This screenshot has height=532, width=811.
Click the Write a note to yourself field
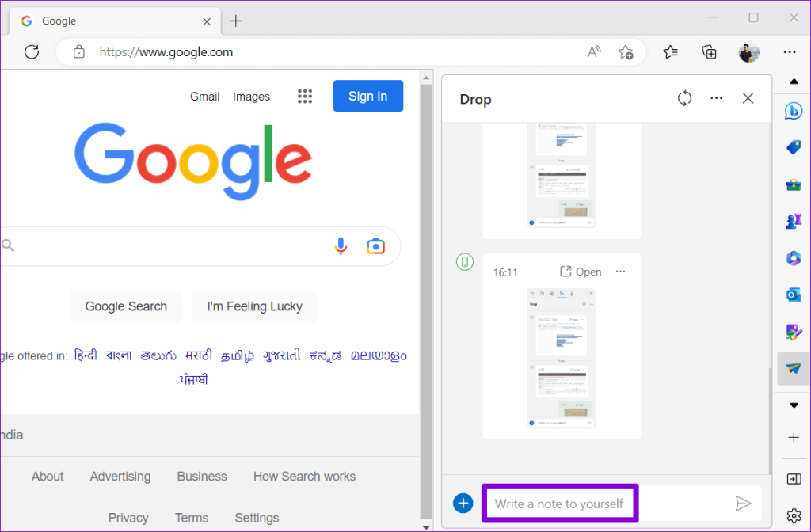[x=560, y=503]
